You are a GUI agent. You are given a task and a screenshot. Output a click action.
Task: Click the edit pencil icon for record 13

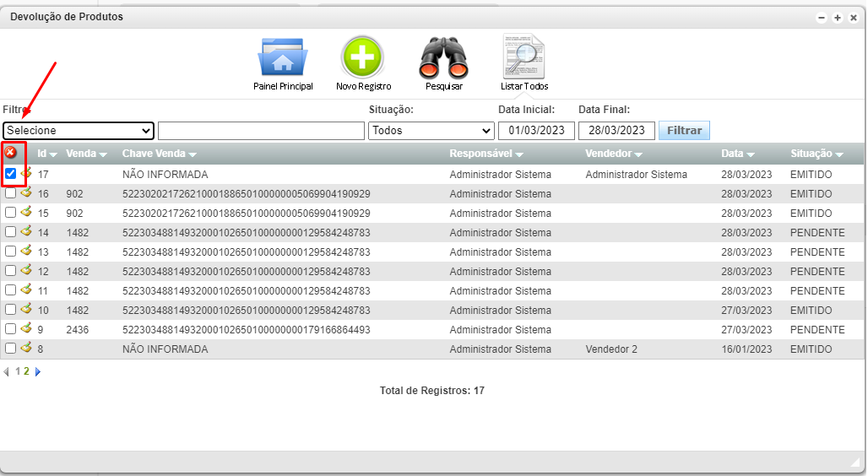pyautogui.click(x=26, y=252)
